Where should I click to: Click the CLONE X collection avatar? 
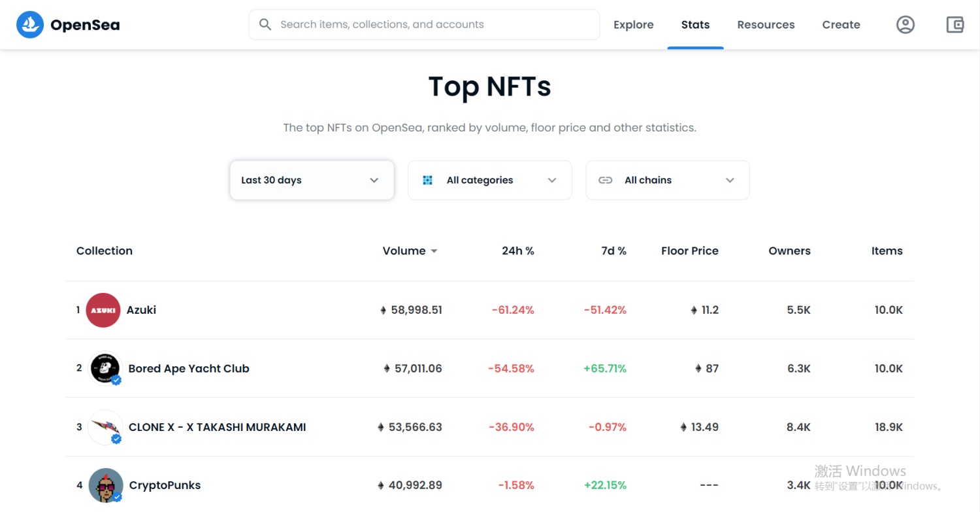[x=105, y=427]
